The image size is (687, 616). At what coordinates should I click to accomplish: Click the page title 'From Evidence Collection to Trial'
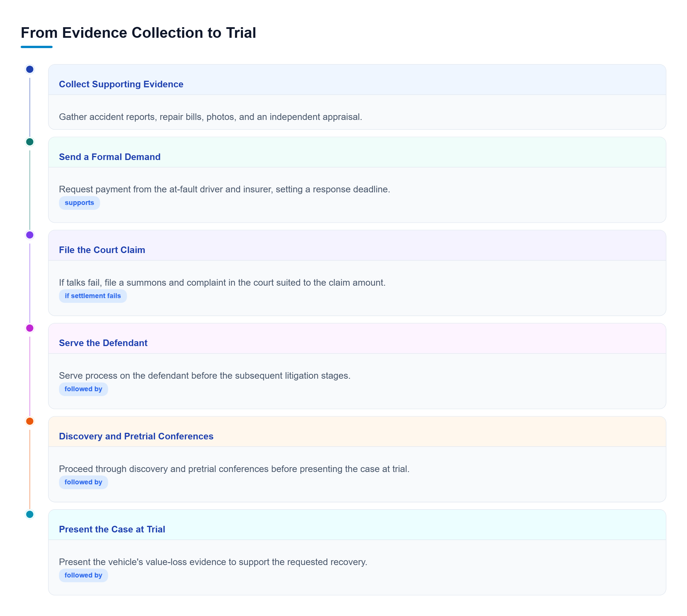click(139, 33)
